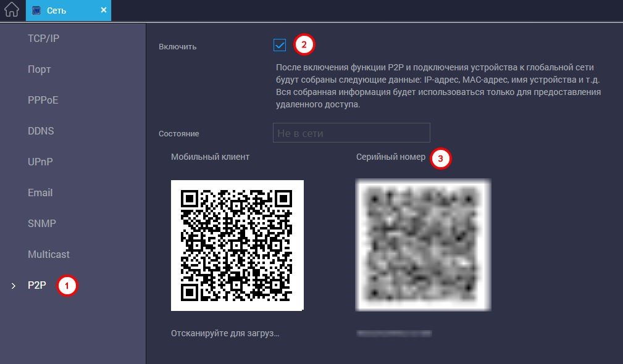Click the Состояние status field

(351, 133)
